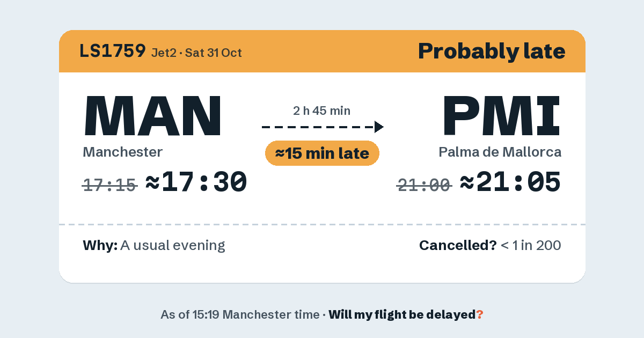The width and height of the screenshot is (644, 338).
Task: Click the Probably late status heading
Action: point(492,52)
